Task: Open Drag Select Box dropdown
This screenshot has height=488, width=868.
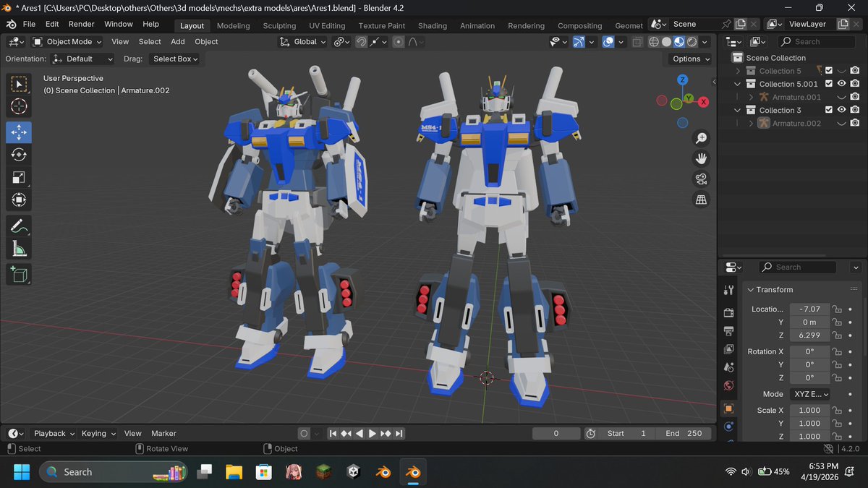Action: [x=176, y=59]
